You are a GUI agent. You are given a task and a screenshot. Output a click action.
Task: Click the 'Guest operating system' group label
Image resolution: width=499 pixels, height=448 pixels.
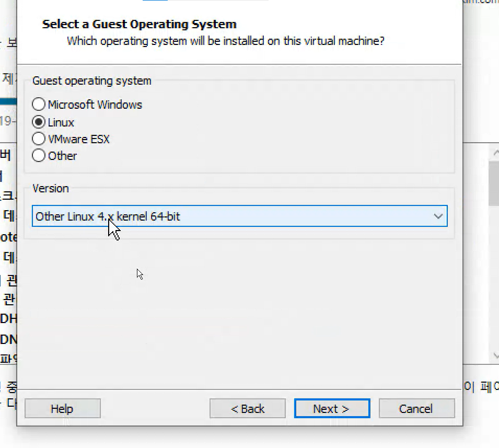click(91, 81)
